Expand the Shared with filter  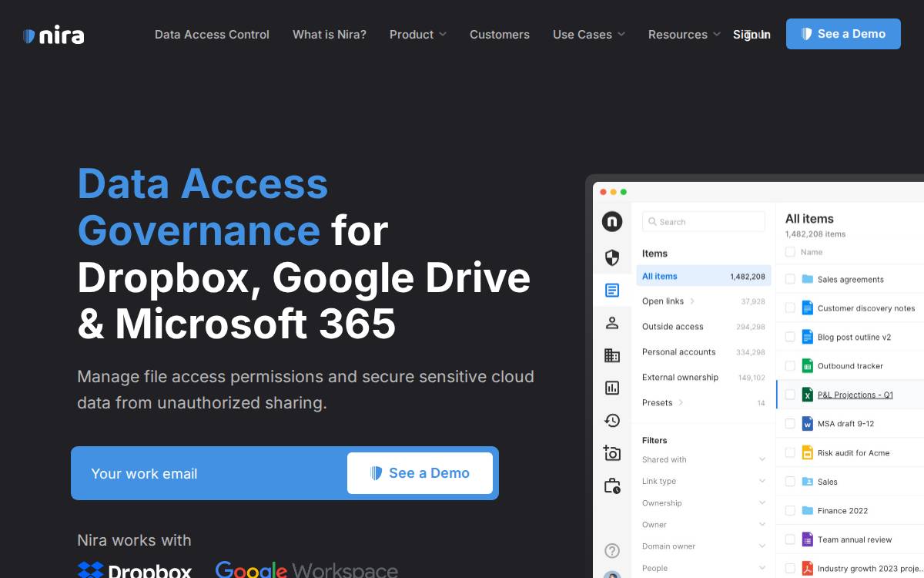coord(704,459)
